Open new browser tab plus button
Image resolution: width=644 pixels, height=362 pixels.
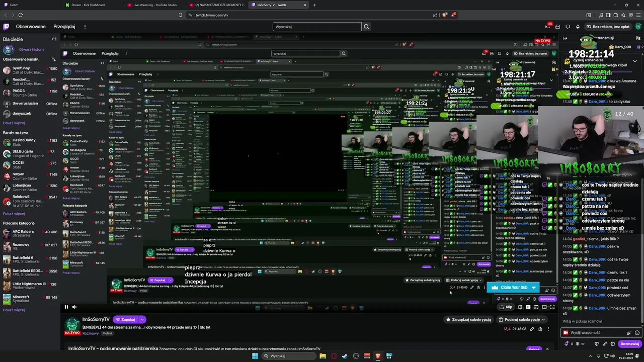tap(314, 5)
